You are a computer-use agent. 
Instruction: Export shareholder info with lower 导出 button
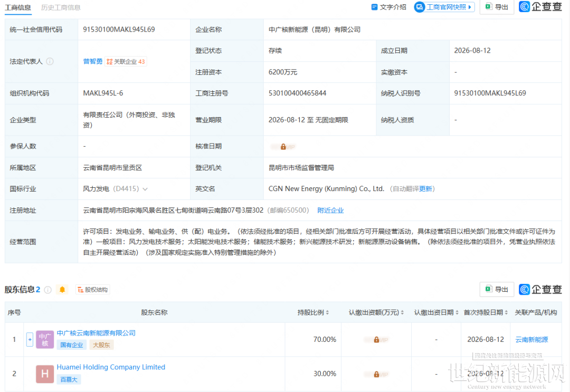click(497, 289)
